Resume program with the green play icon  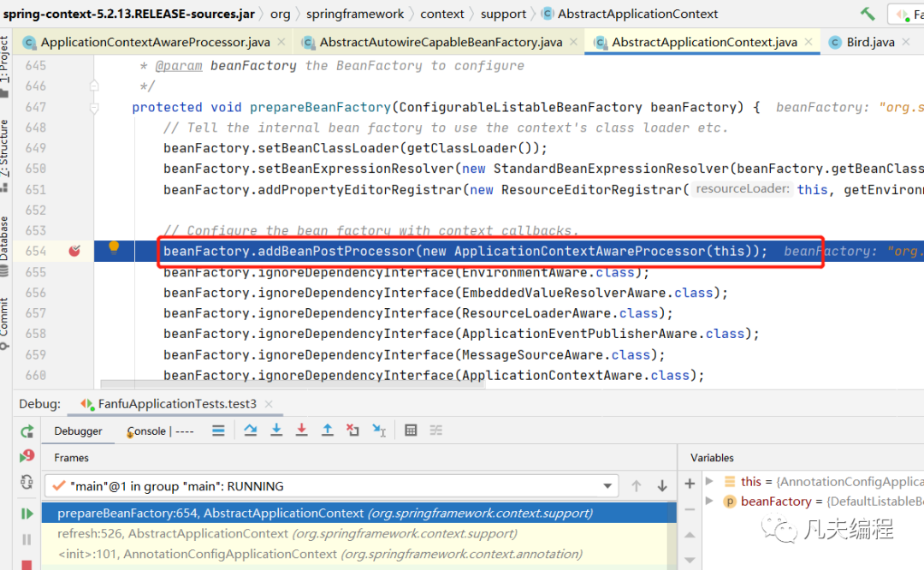click(27, 514)
